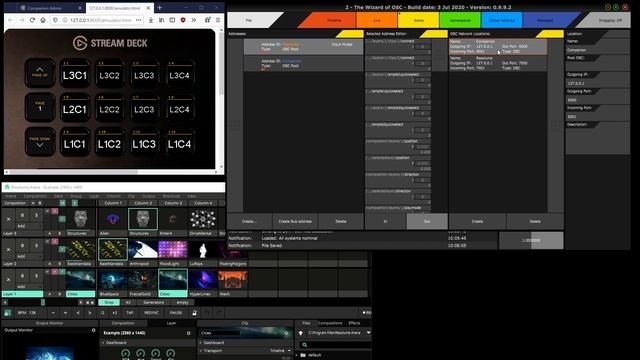The height and width of the screenshot is (360, 640).
Task: Click Create under the Addresses list
Action: pos(249,221)
